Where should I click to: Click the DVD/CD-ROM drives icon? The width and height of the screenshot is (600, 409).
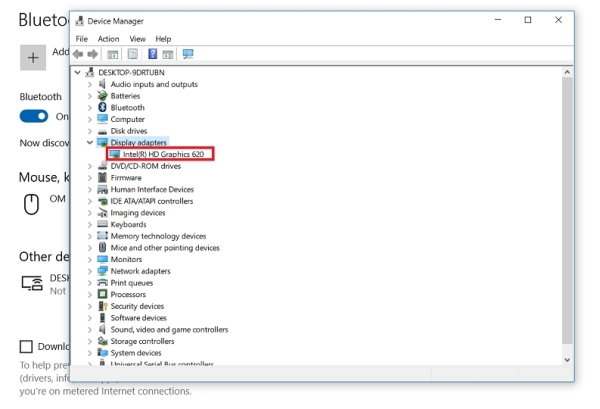point(102,166)
